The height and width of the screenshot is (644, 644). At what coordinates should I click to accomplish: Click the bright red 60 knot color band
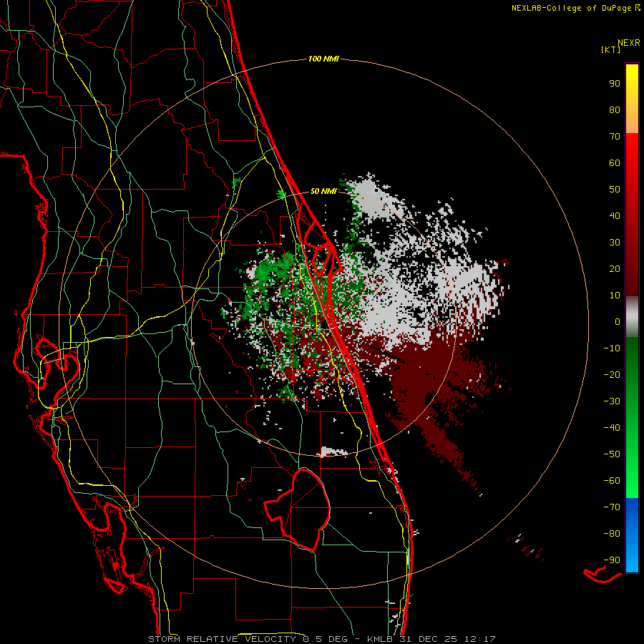pos(632,162)
